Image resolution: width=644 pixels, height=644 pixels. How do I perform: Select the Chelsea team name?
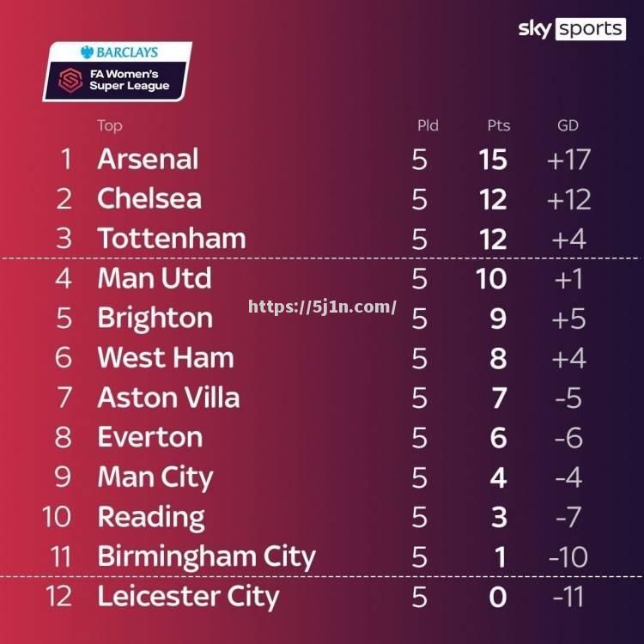(x=149, y=199)
